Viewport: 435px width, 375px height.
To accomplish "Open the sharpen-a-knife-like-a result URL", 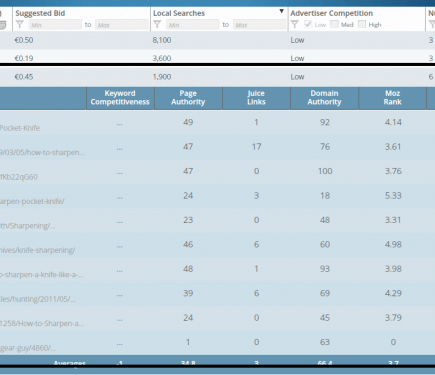I will click(x=42, y=275).
